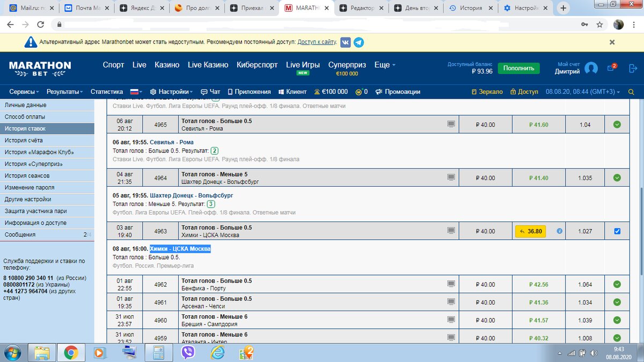Open Live Игры section
The width and height of the screenshot is (644, 362).
(x=303, y=65)
